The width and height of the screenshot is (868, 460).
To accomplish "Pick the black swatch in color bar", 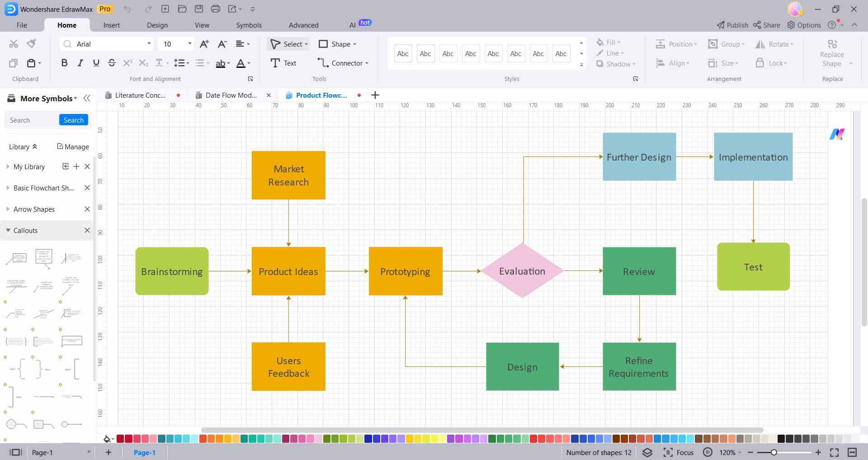I will coord(781,438).
